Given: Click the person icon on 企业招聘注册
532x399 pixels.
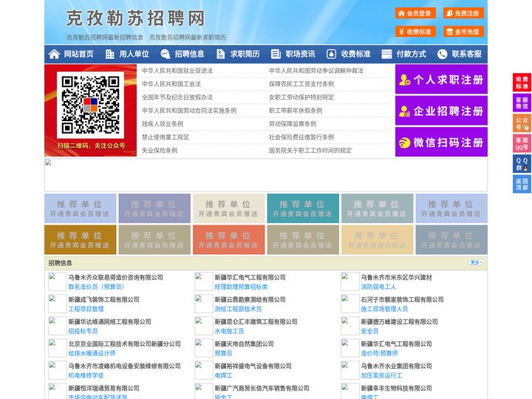Looking at the screenshot, I should 404,111.
